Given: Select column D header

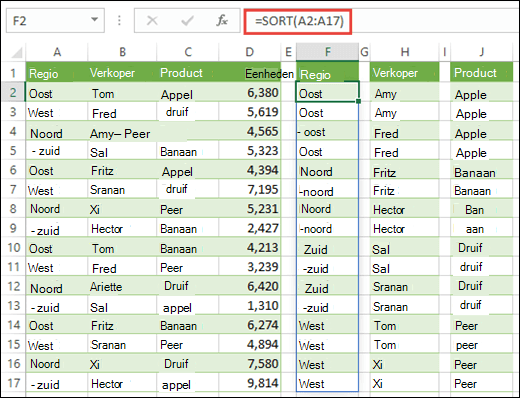Looking at the screenshot, I should click(x=250, y=52).
